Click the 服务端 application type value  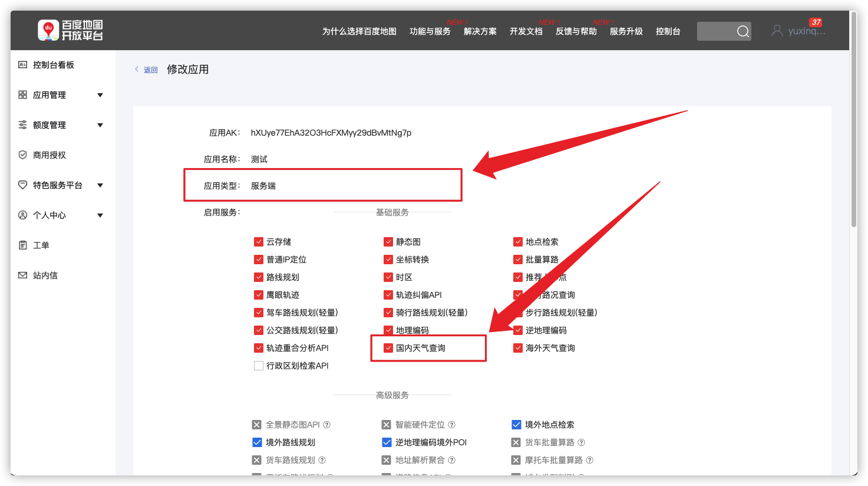[263, 186]
